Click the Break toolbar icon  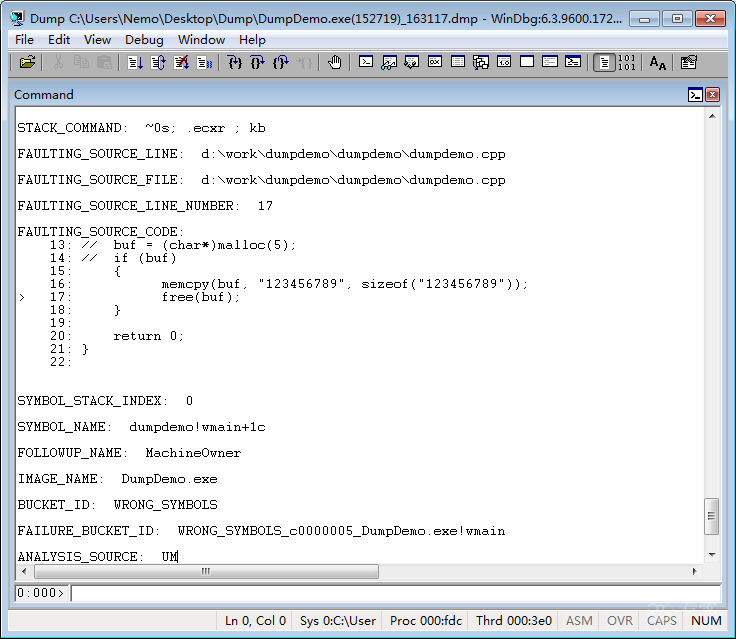pyautogui.click(x=204, y=62)
